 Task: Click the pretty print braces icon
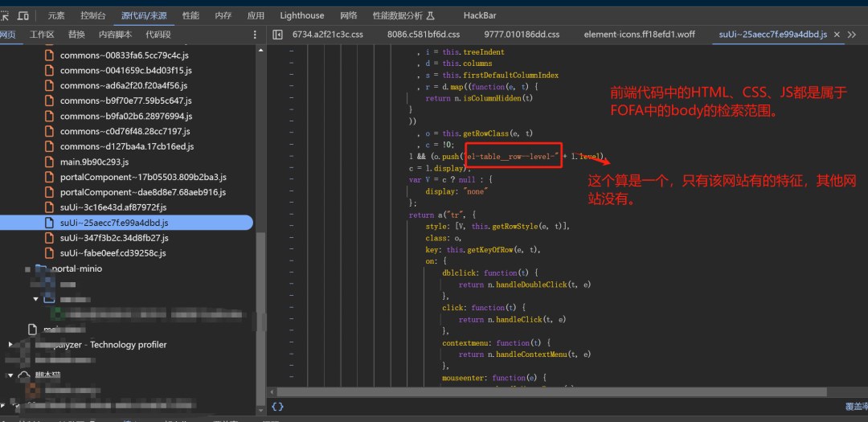[x=277, y=407]
